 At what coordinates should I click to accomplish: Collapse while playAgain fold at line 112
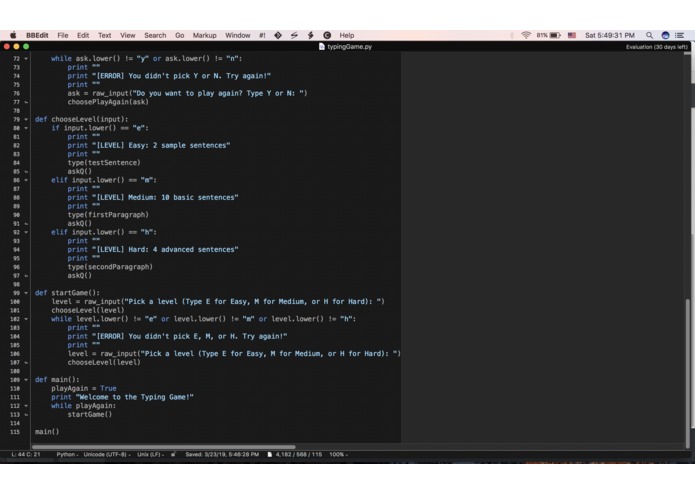(x=26, y=406)
